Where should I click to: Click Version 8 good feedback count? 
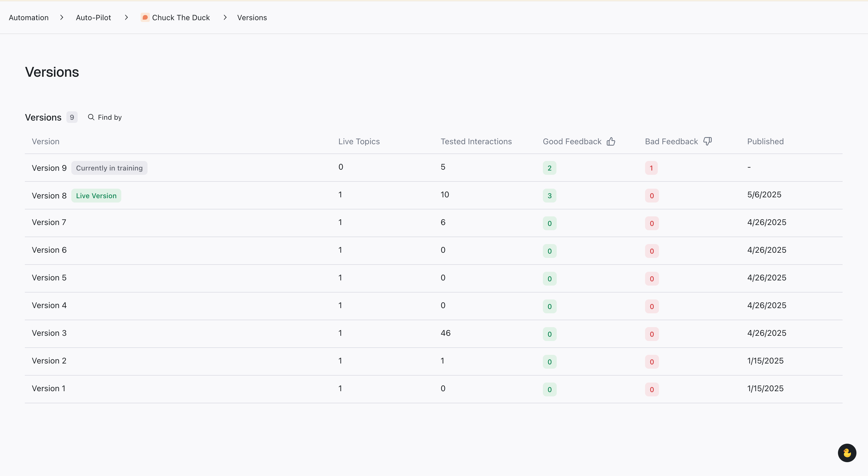[549, 196]
